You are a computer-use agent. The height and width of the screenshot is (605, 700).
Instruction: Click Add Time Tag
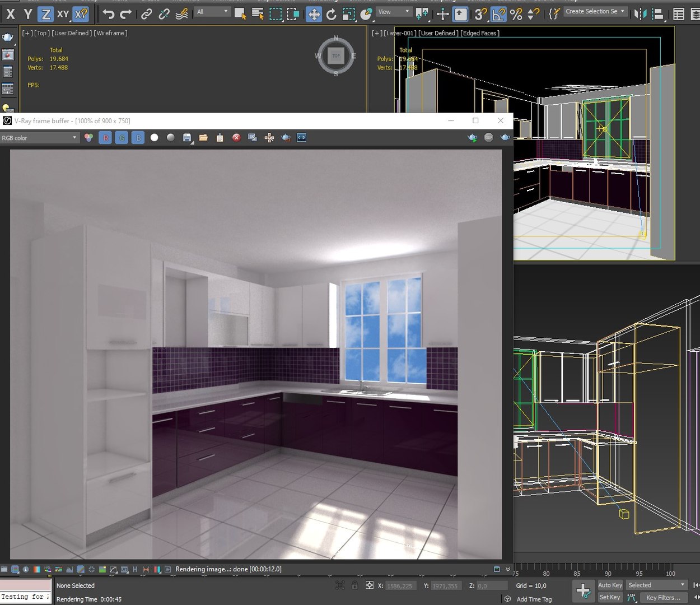click(x=534, y=599)
